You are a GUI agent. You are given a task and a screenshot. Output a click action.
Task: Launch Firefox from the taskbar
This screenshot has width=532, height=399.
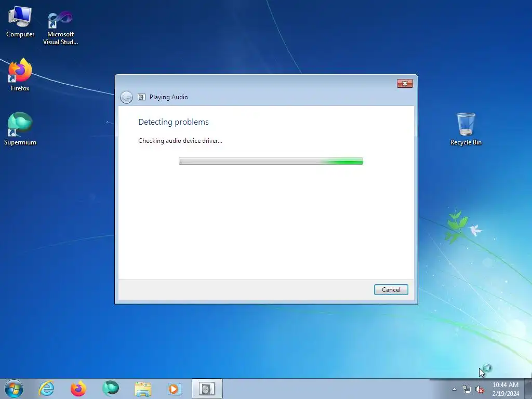tap(78, 389)
